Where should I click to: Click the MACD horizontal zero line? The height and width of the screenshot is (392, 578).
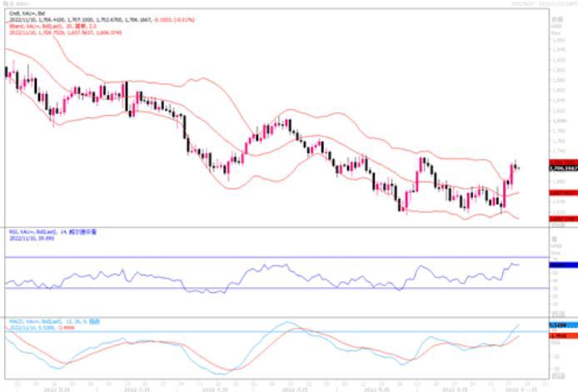[x=250, y=332]
